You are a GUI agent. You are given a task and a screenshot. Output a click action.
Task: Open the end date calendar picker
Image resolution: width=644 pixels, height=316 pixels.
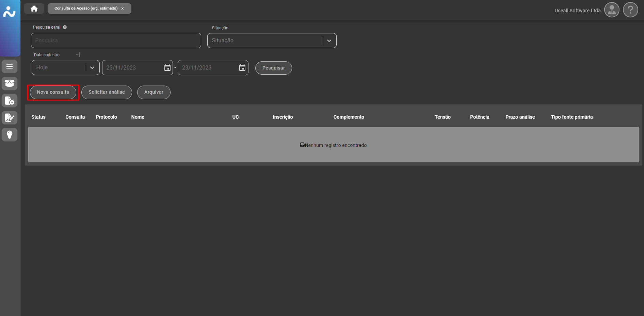coord(242,67)
